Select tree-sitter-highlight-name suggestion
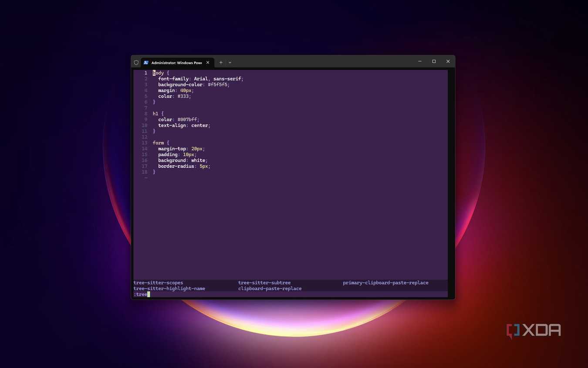588x368 pixels. tap(169, 289)
